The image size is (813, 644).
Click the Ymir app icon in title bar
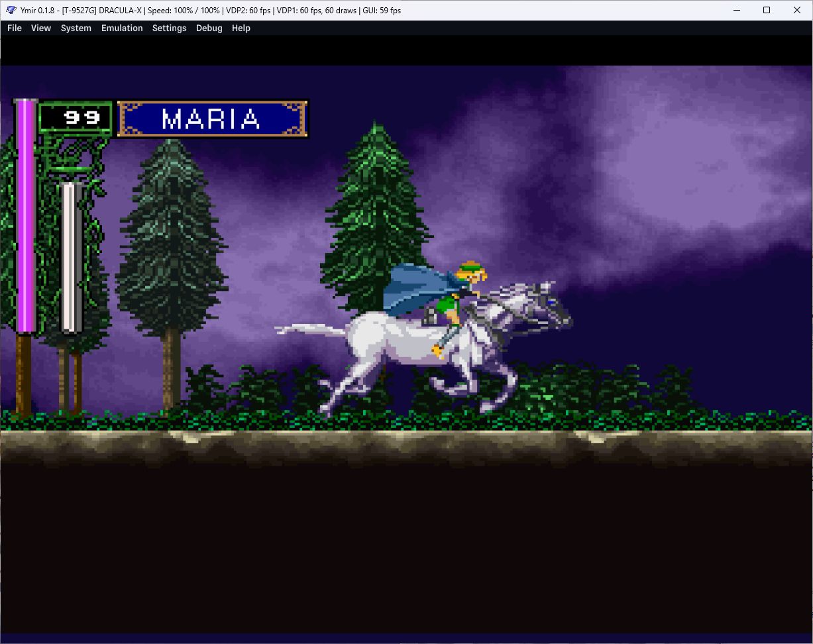pyautogui.click(x=11, y=10)
